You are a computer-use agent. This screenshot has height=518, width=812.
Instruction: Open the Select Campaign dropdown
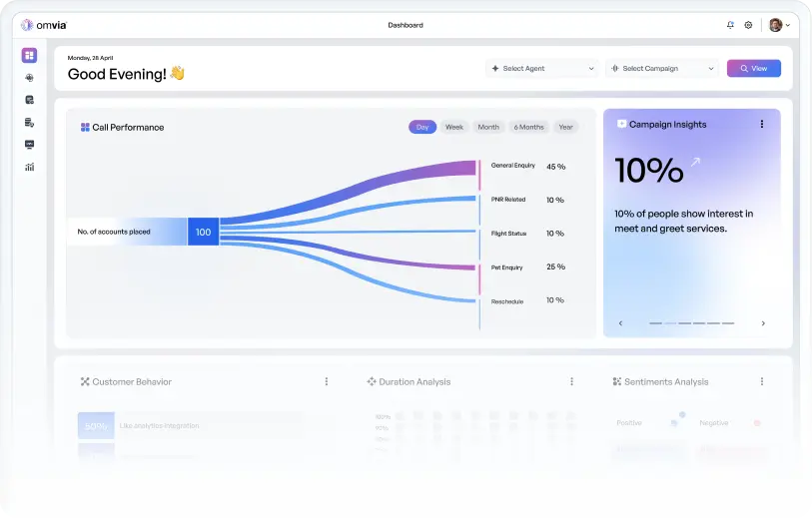tap(662, 68)
